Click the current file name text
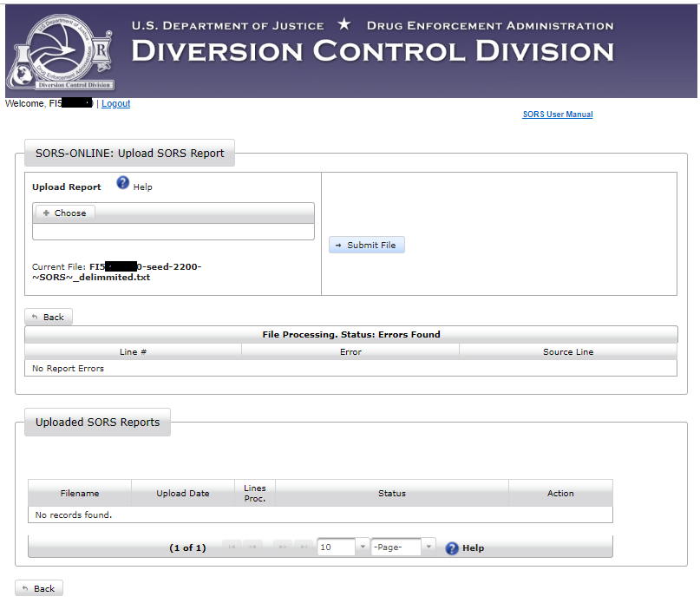 (x=116, y=272)
